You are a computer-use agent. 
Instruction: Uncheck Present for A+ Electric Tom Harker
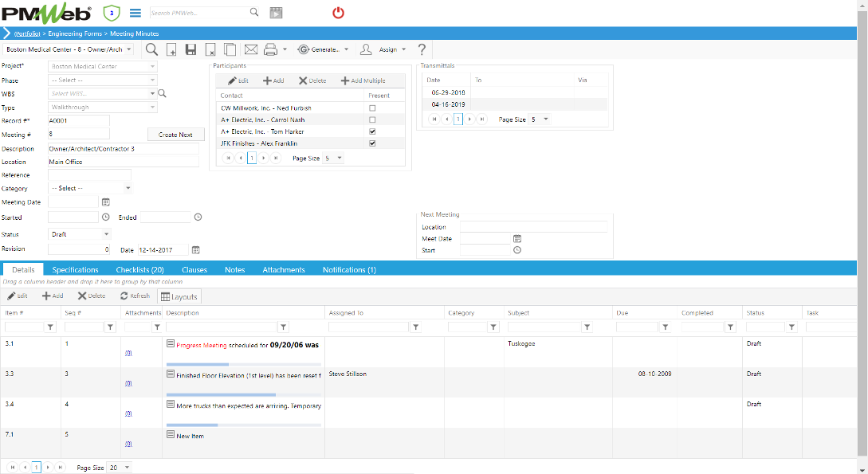pos(372,131)
